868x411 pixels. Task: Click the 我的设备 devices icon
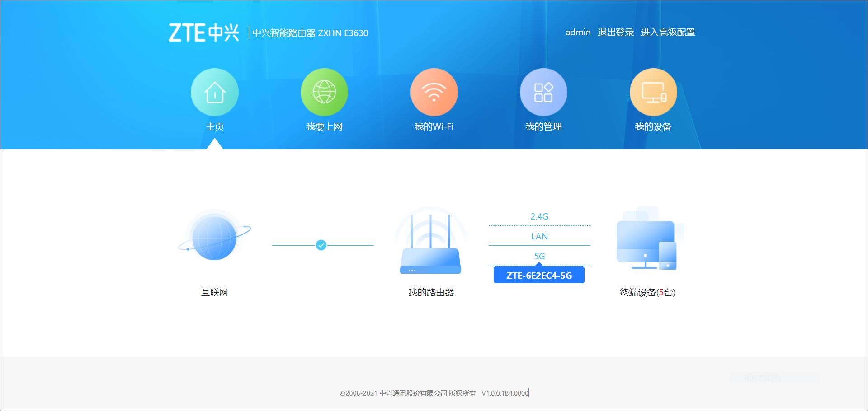(x=653, y=92)
